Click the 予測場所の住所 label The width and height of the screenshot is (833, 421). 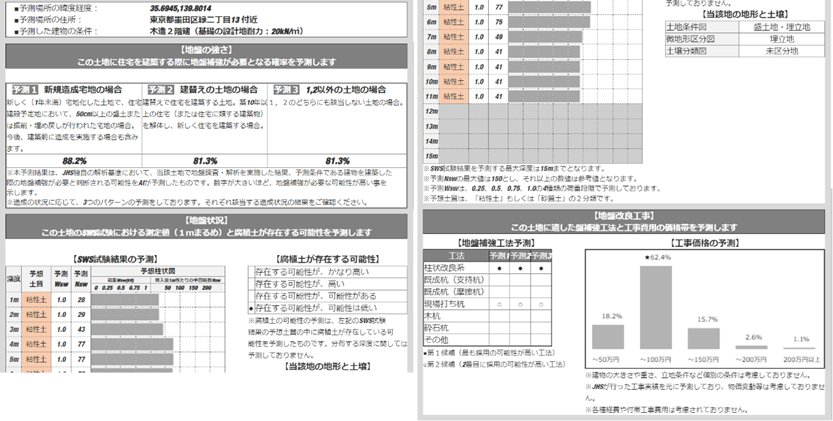coord(48,20)
